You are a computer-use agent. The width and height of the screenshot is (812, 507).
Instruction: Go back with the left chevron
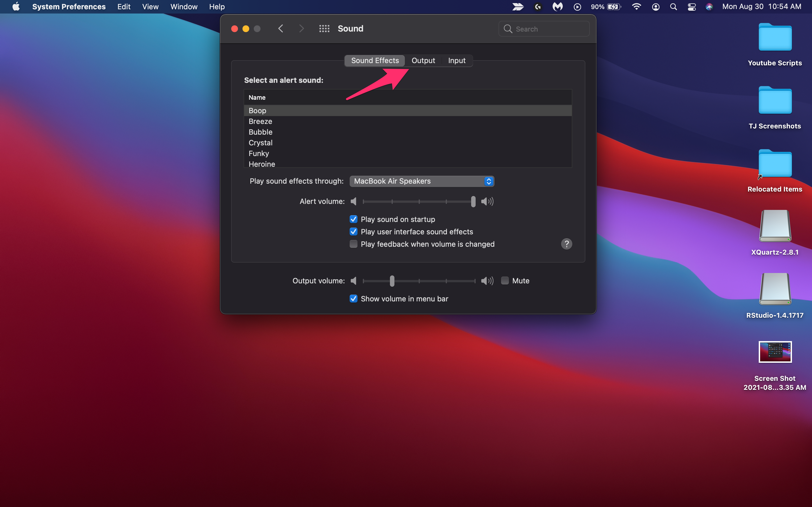coord(281,29)
